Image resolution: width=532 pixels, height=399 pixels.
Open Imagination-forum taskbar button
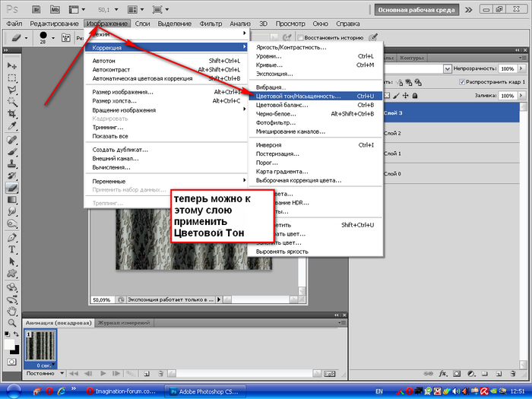point(122,391)
